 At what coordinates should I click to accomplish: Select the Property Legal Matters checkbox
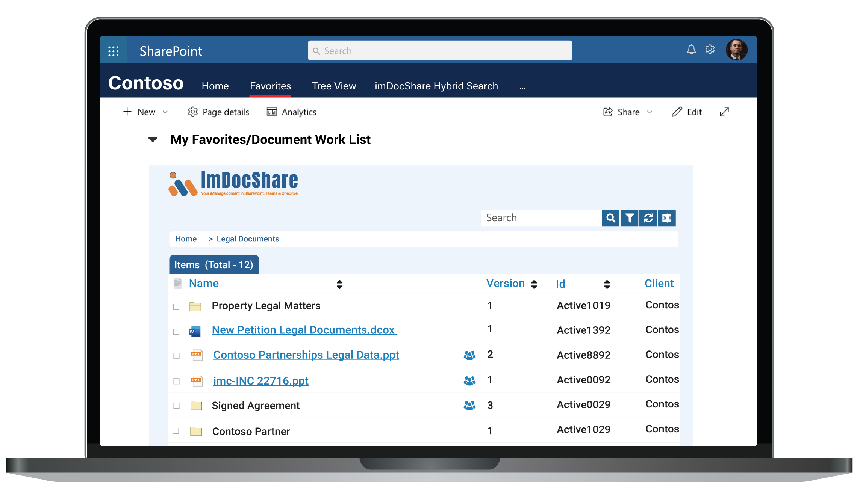coord(176,307)
